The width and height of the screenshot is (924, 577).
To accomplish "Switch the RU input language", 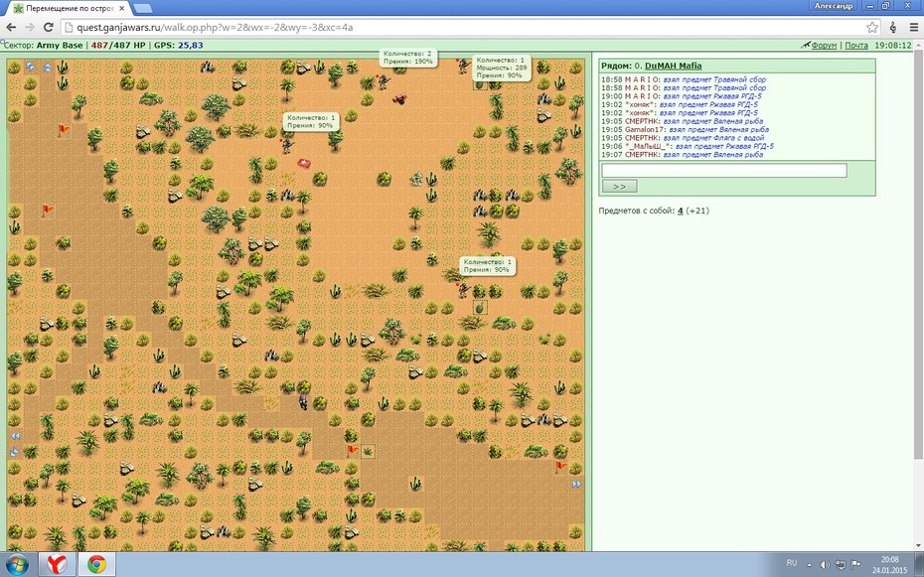I will tap(792, 563).
